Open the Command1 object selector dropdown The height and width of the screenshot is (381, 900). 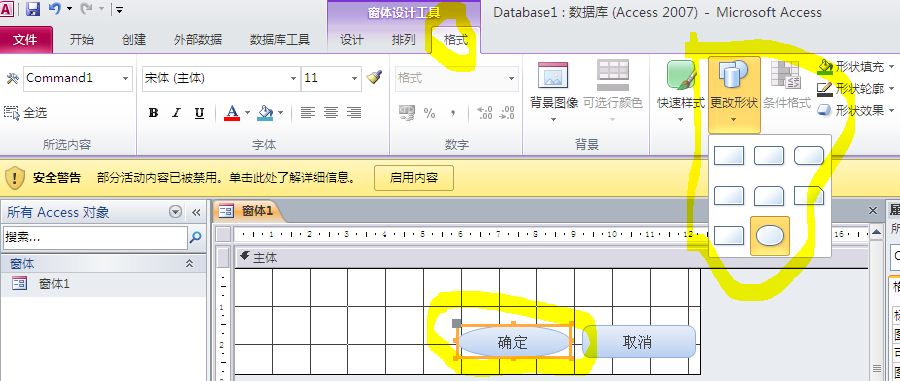[x=126, y=79]
